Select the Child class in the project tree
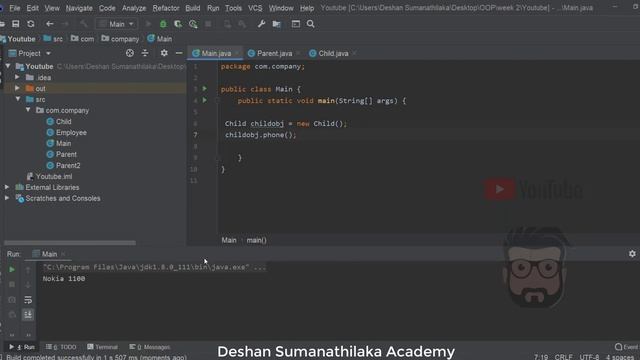 tap(64, 121)
